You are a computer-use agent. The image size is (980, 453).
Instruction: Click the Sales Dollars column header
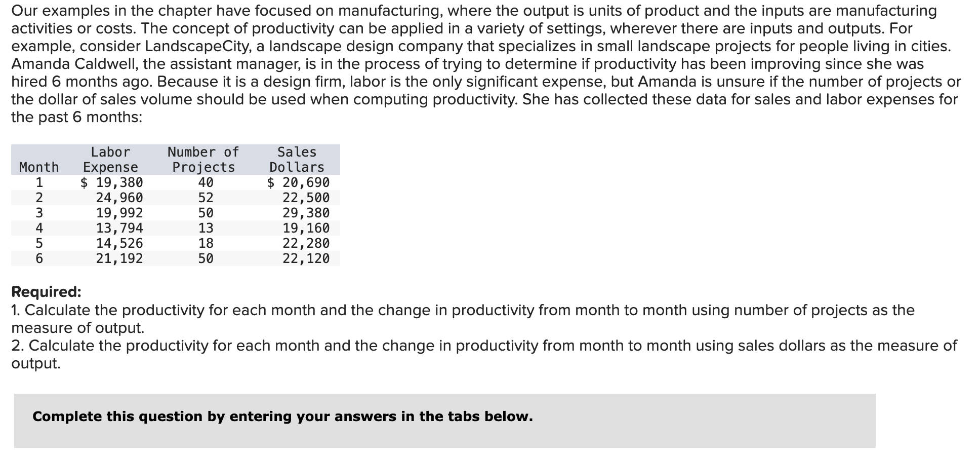pos(297,160)
